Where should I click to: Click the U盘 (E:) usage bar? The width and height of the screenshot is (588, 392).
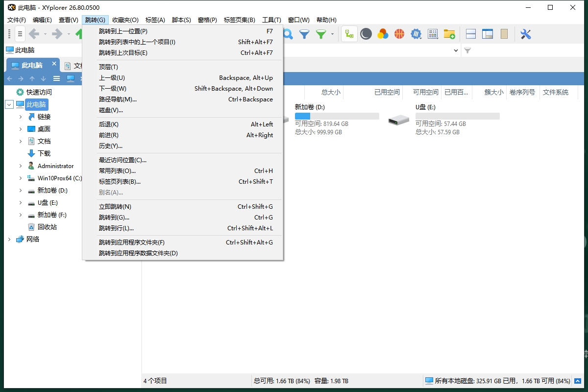click(x=458, y=116)
